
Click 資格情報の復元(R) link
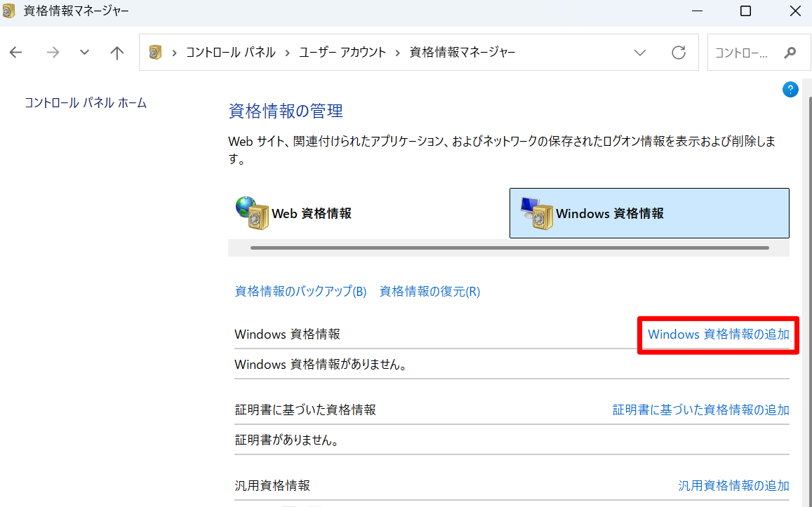point(430,292)
